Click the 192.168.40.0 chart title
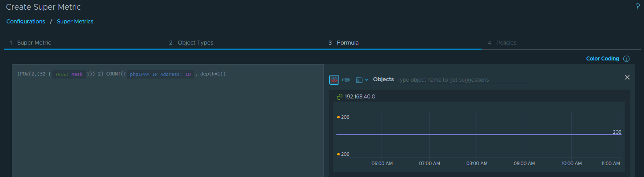Viewport: 644px width, 177px height. [x=360, y=97]
